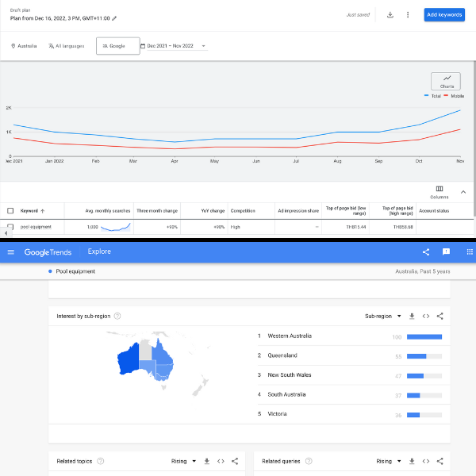The height and width of the screenshot is (476, 476).
Task: Open the Sub-region dropdown
Action: tap(383, 316)
